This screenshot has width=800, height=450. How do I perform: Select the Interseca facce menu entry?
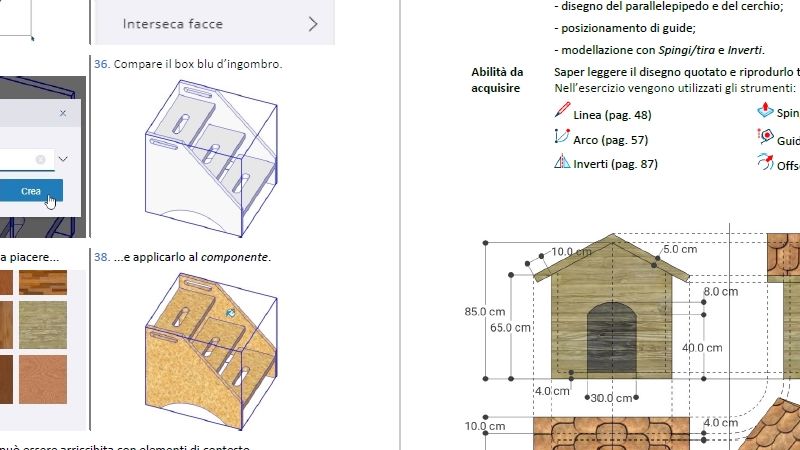(x=214, y=23)
